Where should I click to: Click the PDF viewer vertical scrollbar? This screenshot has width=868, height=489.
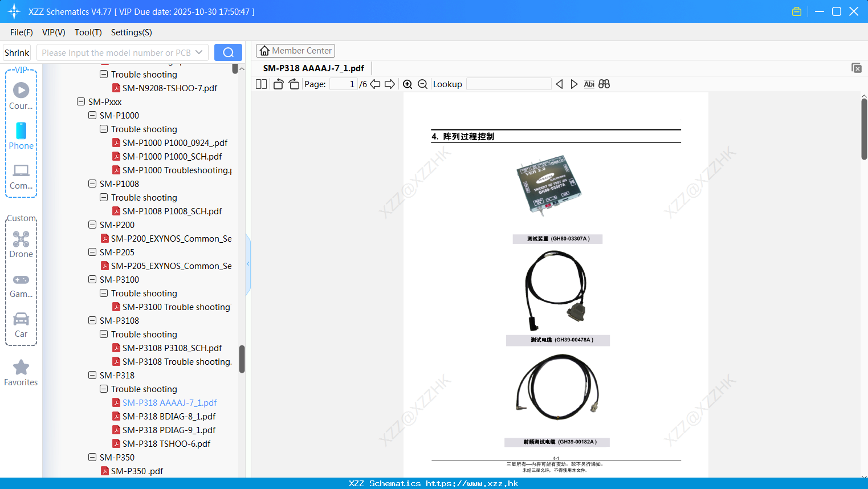tap(864, 129)
